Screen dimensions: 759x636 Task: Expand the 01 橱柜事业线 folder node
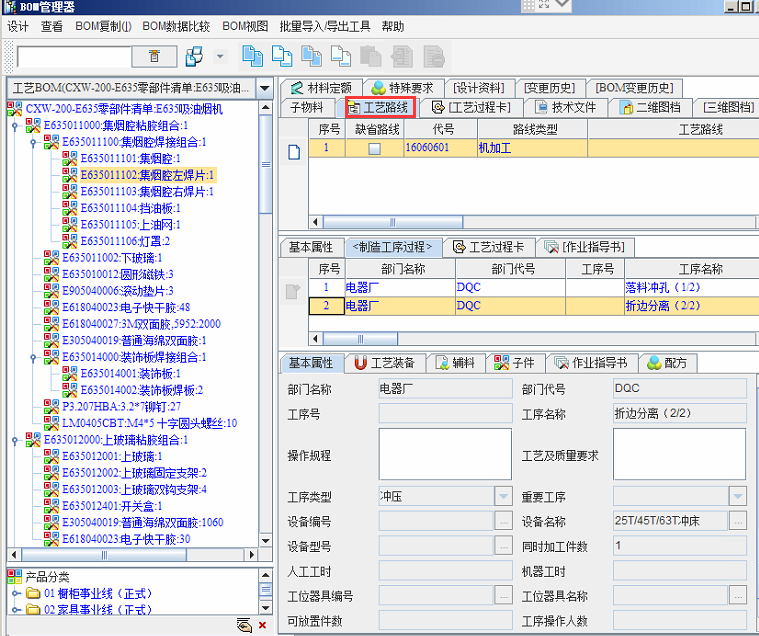16,595
